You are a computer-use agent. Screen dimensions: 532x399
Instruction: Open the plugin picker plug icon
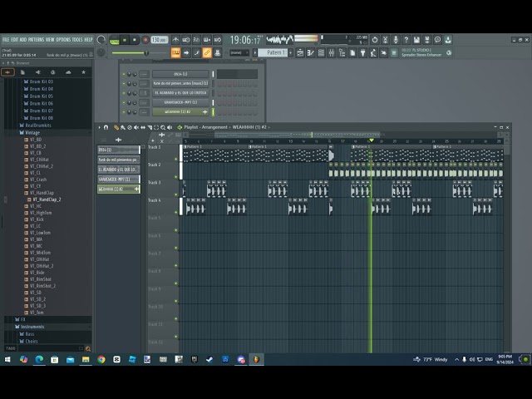pos(363,52)
